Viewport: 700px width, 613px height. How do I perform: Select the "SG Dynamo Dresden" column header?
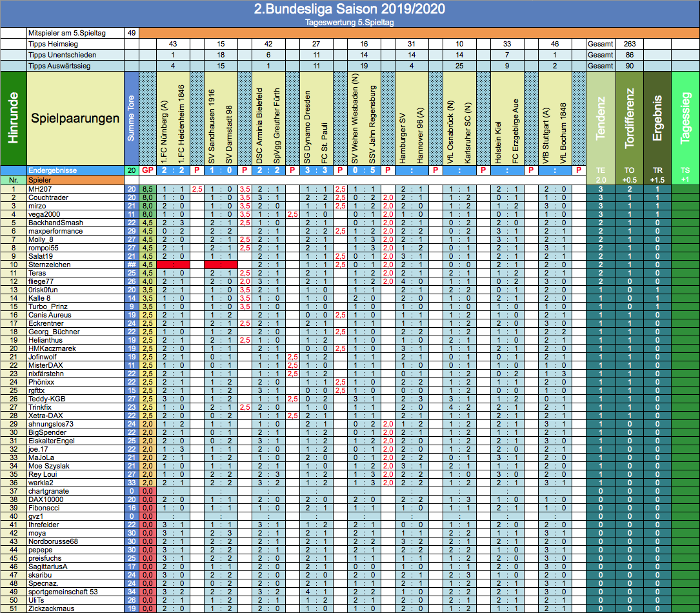pos(307,127)
